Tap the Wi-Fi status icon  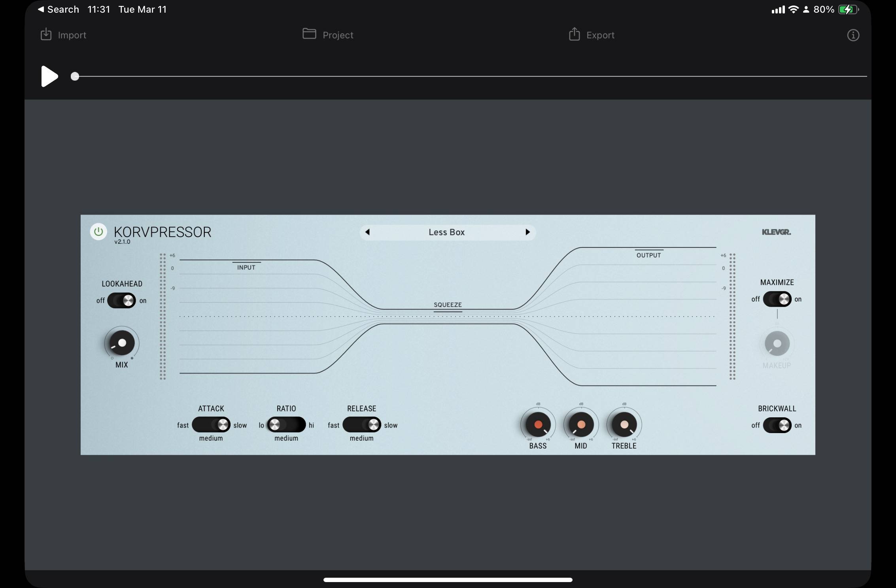tap(793, 9)
